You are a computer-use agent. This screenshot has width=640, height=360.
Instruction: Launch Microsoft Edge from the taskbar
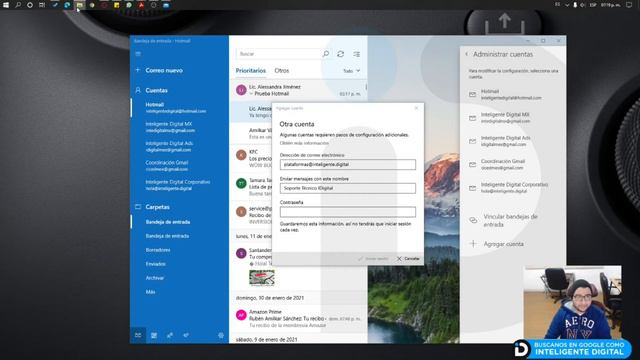[x=67, y=5]
